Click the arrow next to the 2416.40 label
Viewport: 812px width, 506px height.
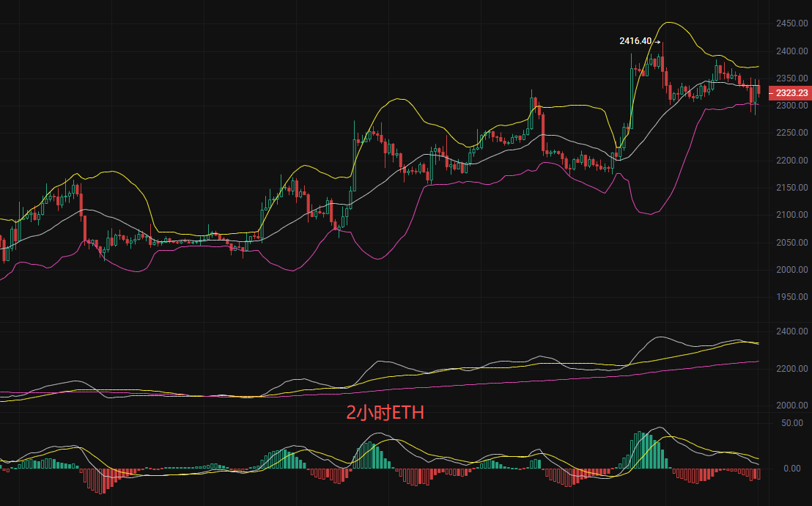tap(657, 42)
